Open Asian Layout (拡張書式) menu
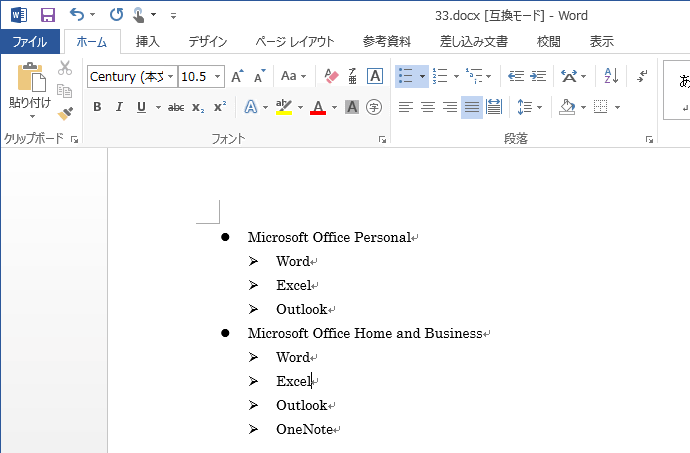Viewport: 690px width, 453px height. pos(573,77)
